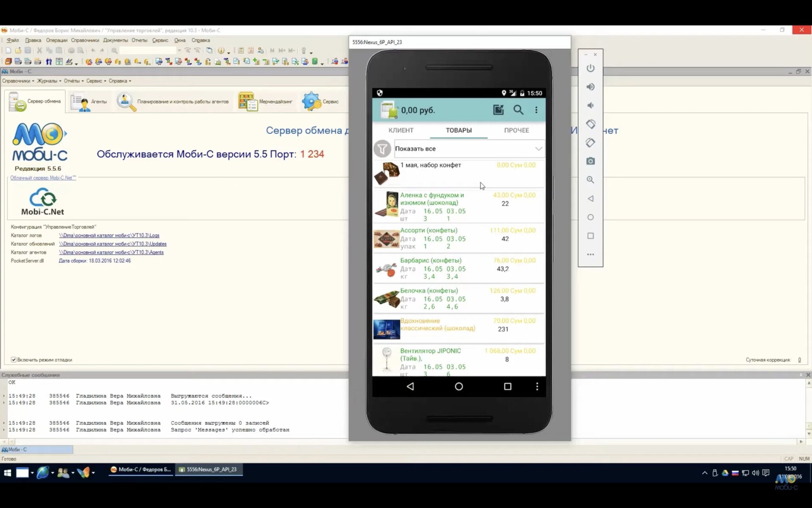Image resolution: width=812 pixels, height=508 pixels.
Task: Switch to the Агенты tab
Action: [x=90, y=102]
